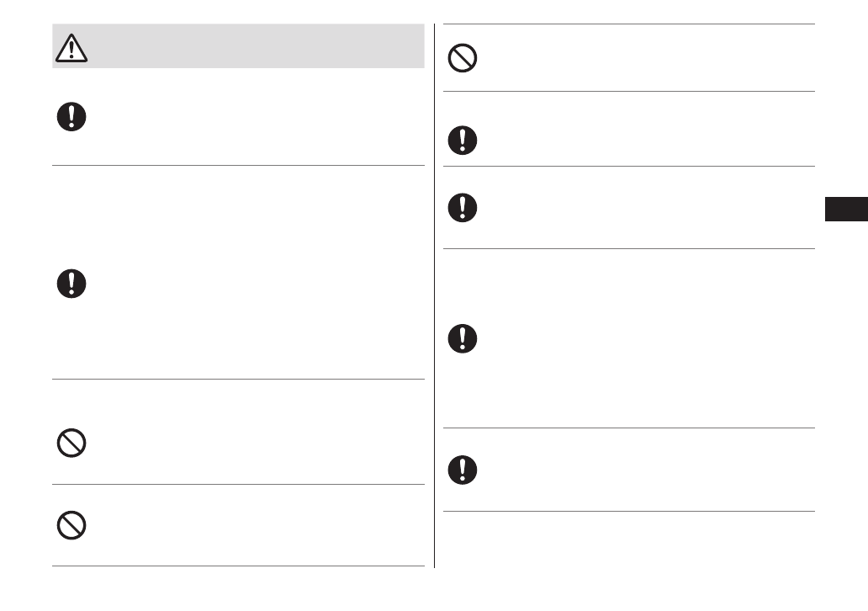The height and width of the screenshot is (611, 868).
Task: Select the line under the right column's last exclamation icon
Action: point(628,511)
